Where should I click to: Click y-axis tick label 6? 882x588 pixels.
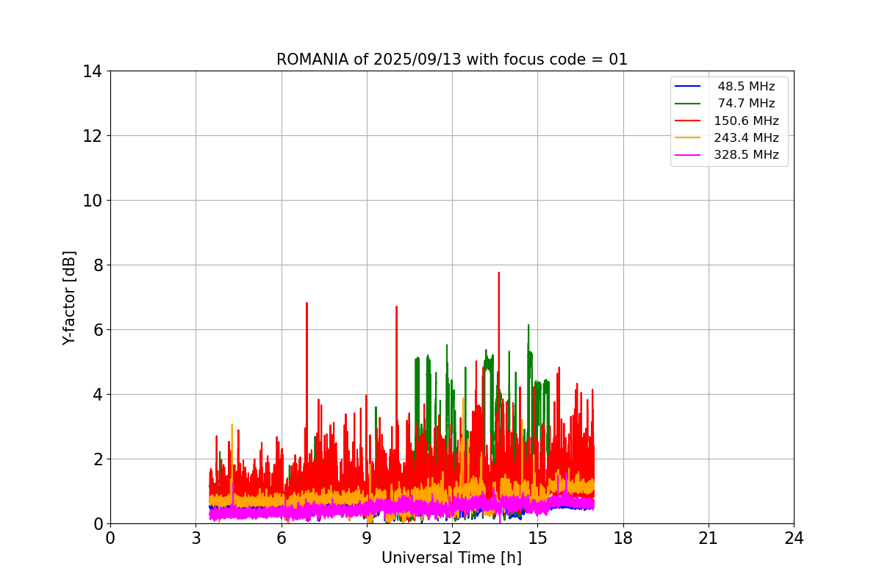tap(97, 330)
